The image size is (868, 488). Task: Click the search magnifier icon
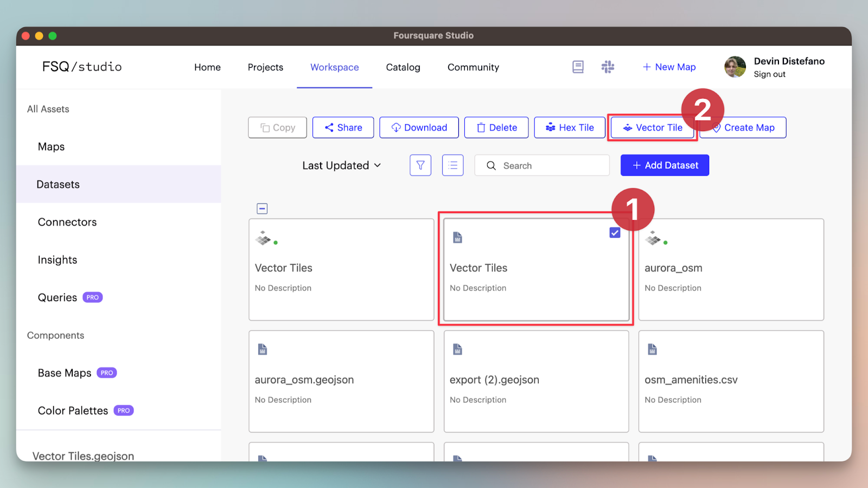[491, 165]
